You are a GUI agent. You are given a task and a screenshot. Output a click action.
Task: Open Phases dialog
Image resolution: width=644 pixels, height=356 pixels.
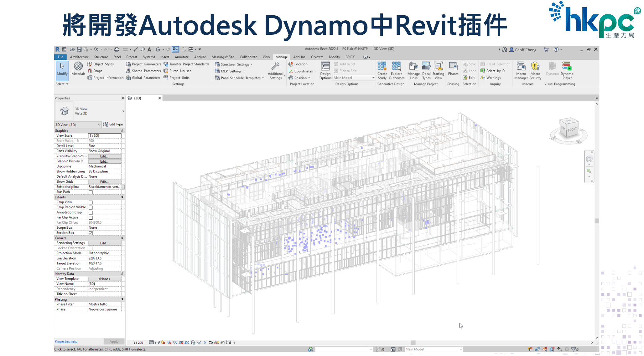453,69
